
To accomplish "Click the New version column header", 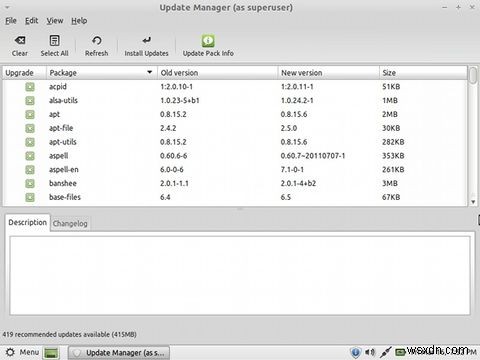I will [x=329, y=73].
